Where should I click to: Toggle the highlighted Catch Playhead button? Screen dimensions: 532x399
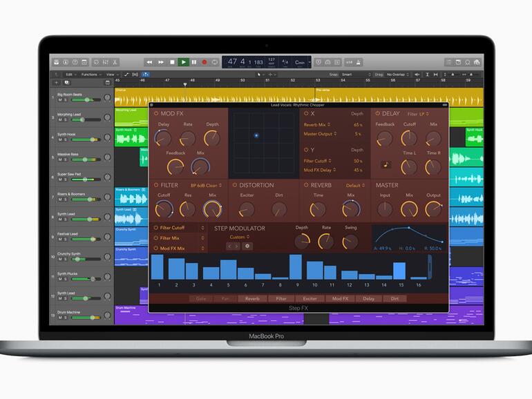click(x=146, y=75)
